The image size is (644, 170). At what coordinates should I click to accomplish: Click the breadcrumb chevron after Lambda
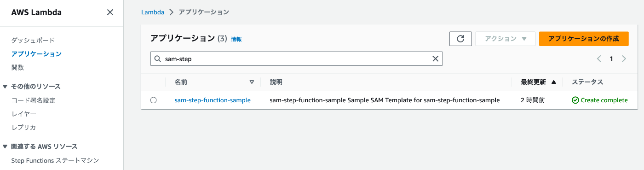172,12
